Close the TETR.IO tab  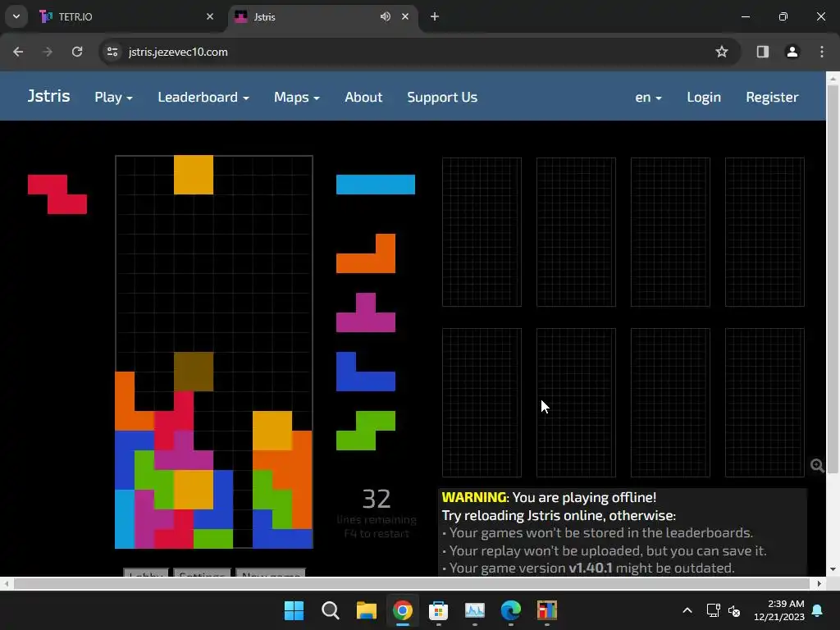[x=210, y=16]
